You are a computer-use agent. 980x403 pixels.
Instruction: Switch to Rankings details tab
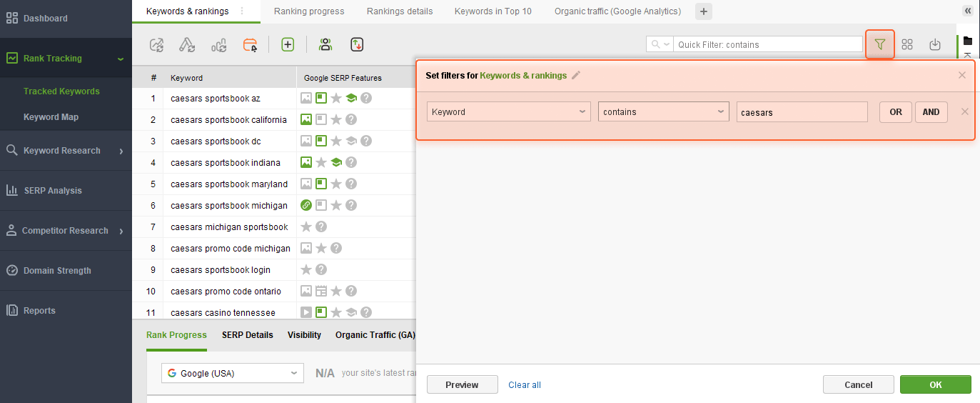coord(400,11)
